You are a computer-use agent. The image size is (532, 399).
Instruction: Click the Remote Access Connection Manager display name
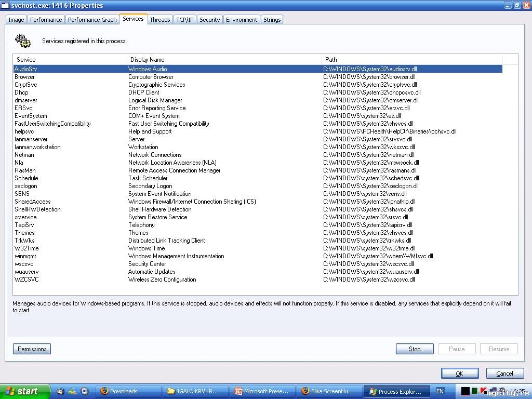(175, 170)
